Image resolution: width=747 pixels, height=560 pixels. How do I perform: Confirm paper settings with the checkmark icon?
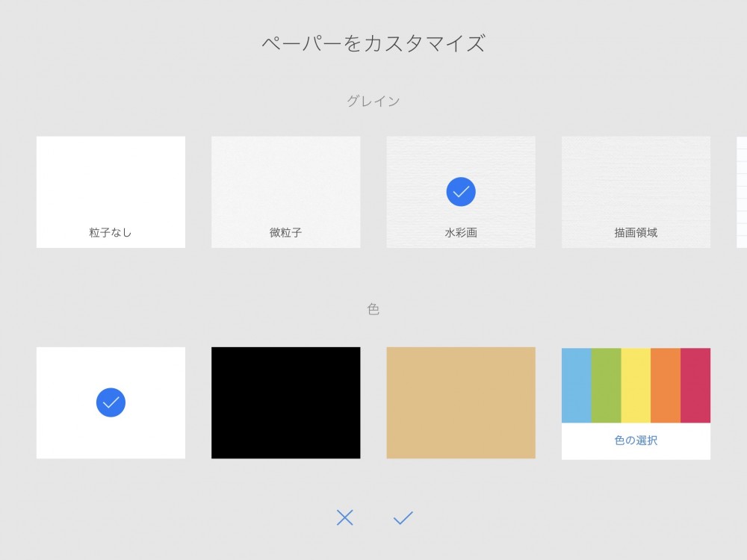403,517
